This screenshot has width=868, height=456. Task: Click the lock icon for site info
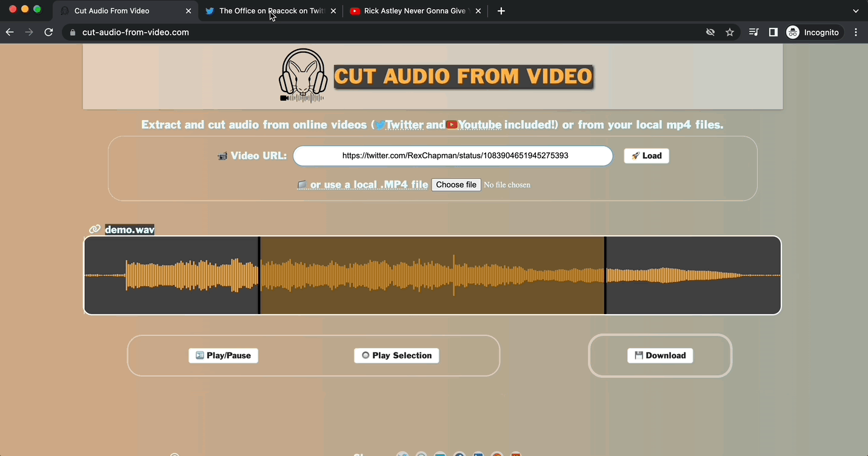click(73, 33)
